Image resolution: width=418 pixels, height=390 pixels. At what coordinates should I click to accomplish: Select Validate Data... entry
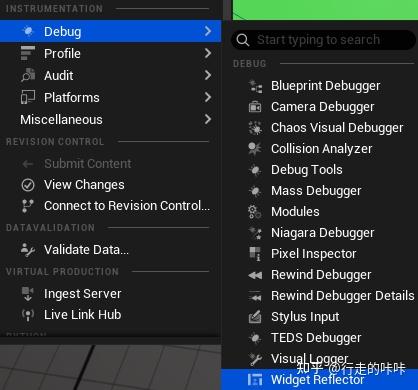click(x=110, y=250)
